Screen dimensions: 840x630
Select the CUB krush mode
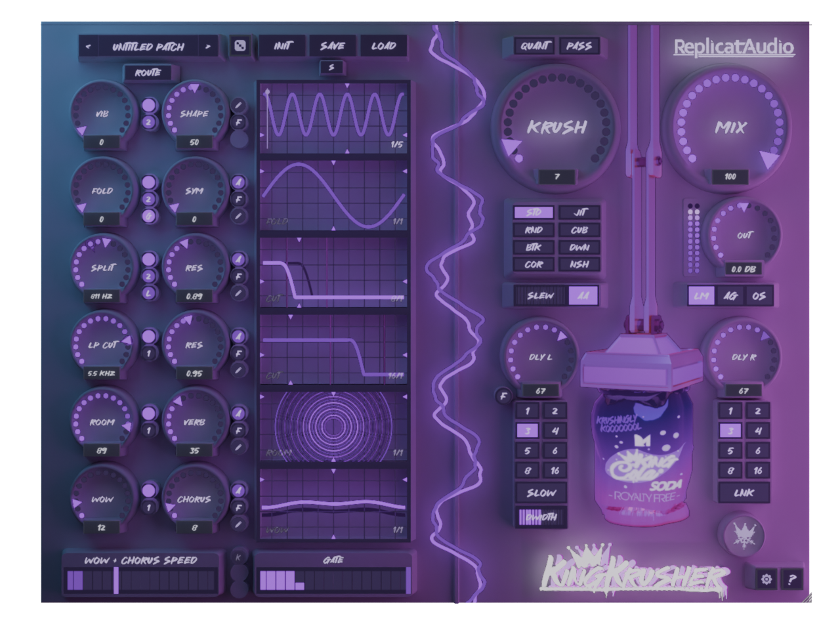pos(579,230)
